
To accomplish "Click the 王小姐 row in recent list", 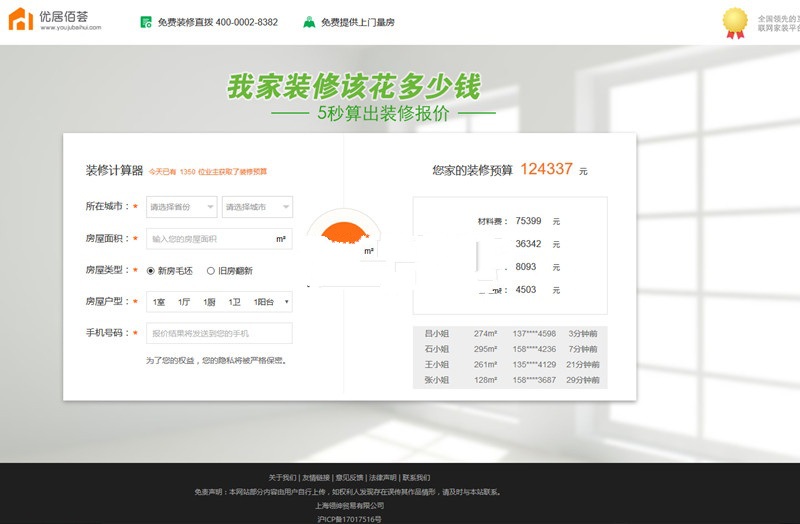I will (510, 364).
